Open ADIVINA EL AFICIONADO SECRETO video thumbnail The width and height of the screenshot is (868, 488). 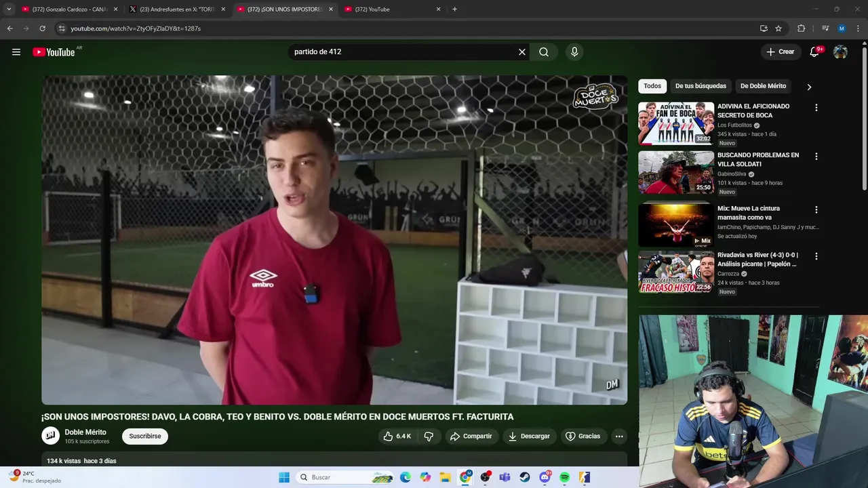pos(676,123)
